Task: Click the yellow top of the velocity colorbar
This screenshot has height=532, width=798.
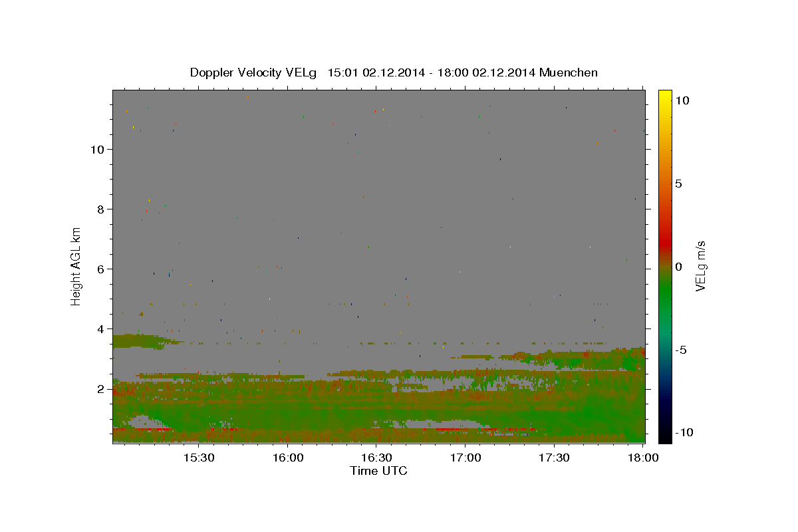Action: tap(665, 96)
